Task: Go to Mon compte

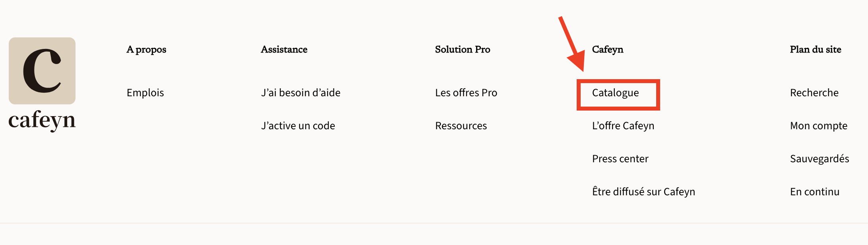Action: 818,126
